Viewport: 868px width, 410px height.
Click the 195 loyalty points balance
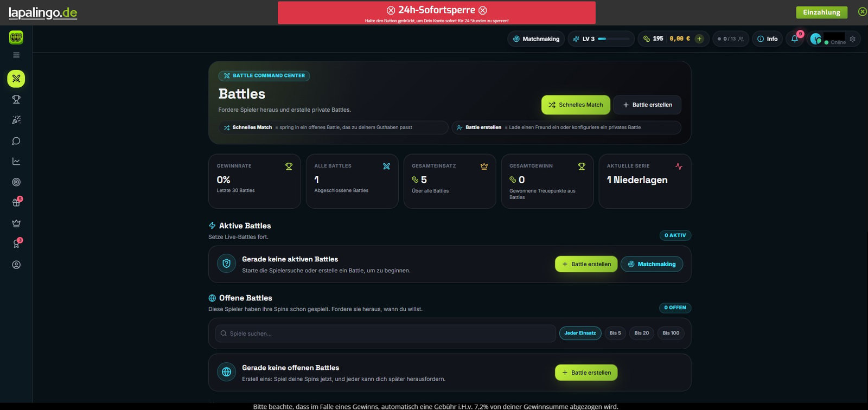pyautogui.click(x=653, y=39)
